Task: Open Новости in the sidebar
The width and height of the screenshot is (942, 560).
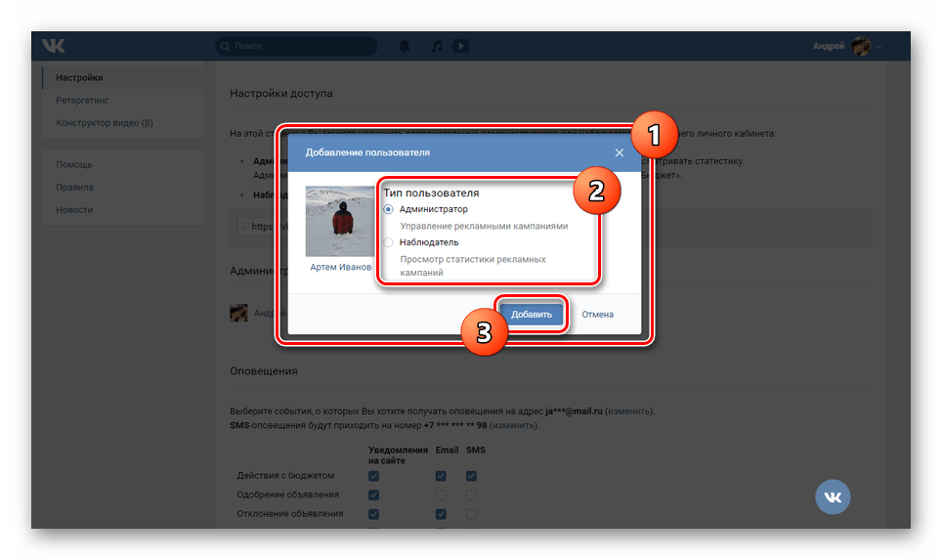Action: coord(123,210)
